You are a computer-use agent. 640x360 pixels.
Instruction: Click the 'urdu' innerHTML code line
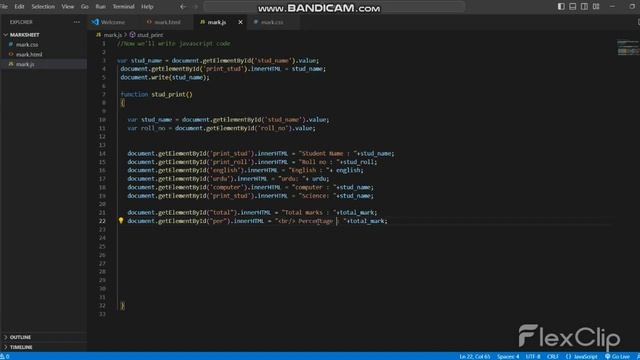point(228,179)
